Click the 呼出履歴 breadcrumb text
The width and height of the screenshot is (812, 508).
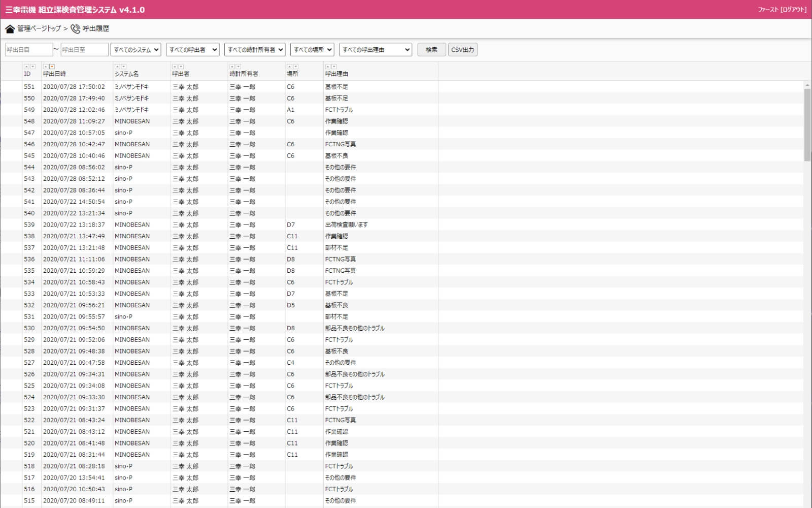click(x=96, y=28)
